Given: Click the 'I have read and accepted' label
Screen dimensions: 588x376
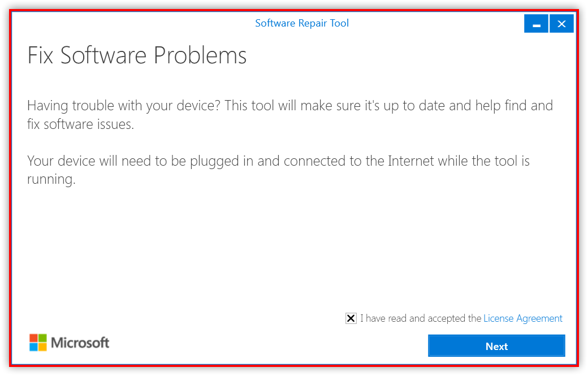Looking at the screenshot, I should (x=421, y=318).
